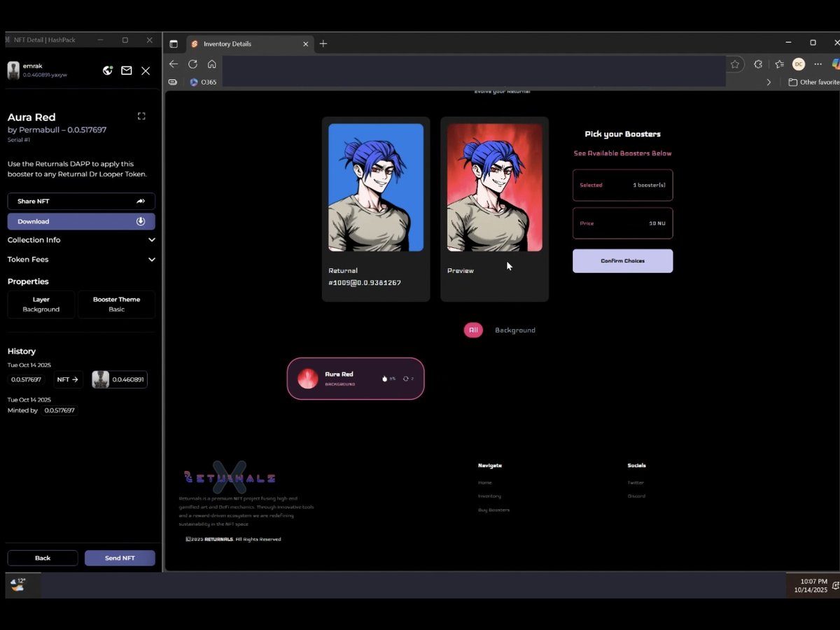This screenshot has height=630, width=840.
Task: Open Edge tab actions menu icon
Action: point(174,43)
